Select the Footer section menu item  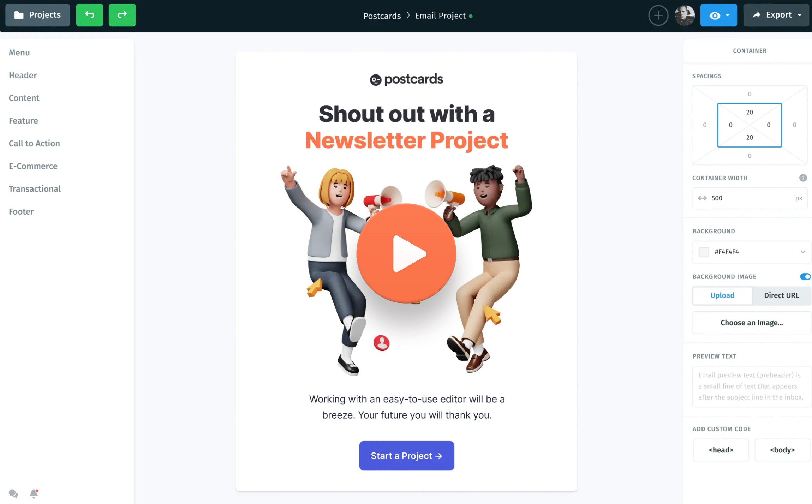pyautogui.click(x=21, y=211)
